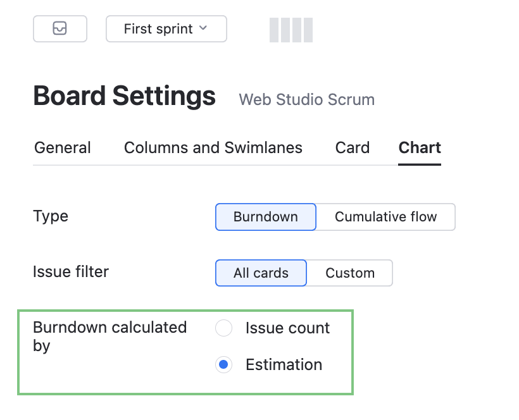Image resolution: width=519 pixels, height=420 pixels.
Task: Go to the Card settings tab
Action: [x=353, y=148]
